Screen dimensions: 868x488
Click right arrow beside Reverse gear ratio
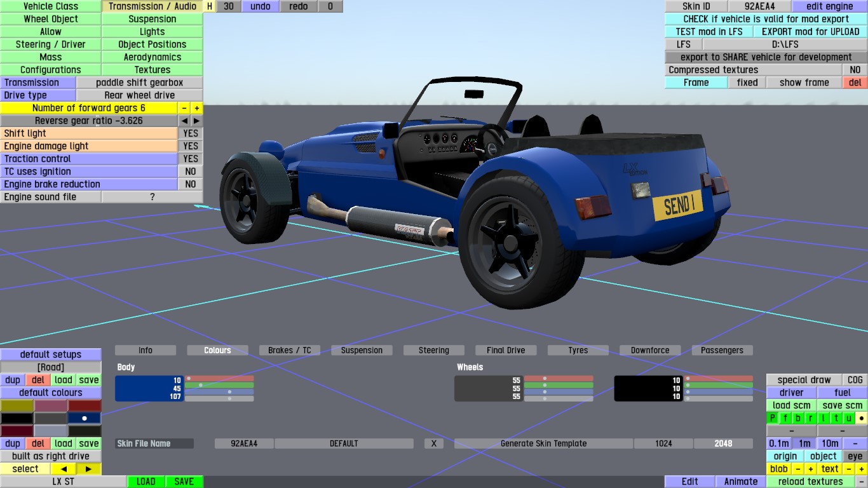pos(197,121)
